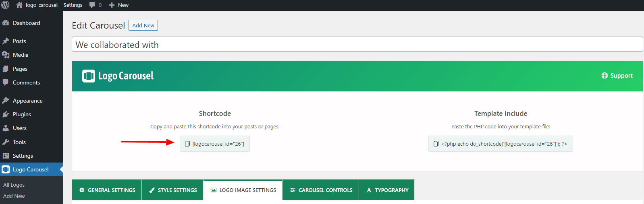
Task: Click the Dashboard gauge icon
Action: click(6, 23)
